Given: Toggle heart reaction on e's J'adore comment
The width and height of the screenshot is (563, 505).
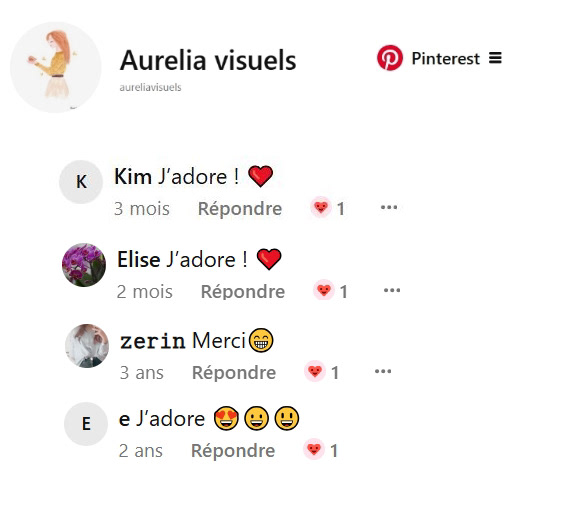Looking at the screenshot, I should pyautogui.click(x=314, y=449).
